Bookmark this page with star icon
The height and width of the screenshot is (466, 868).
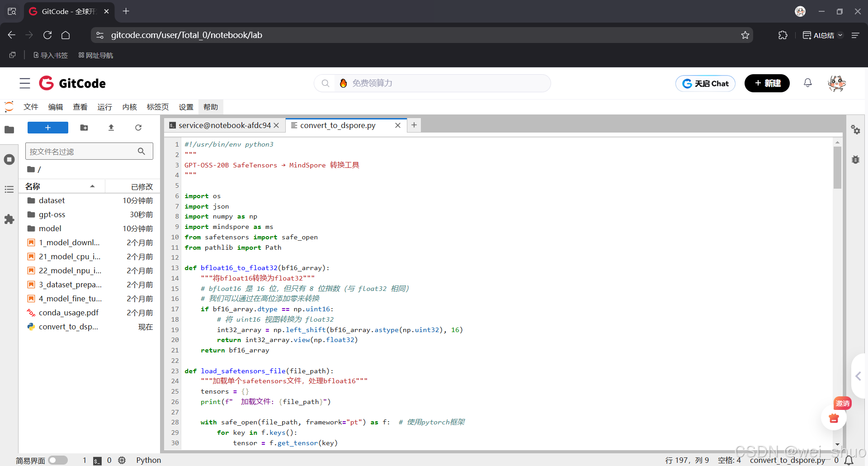click(745, 35)
